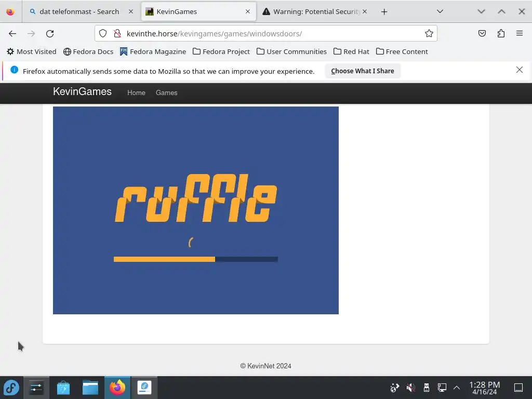Close the Warning Potential Security tab
532x399 pixels.
point(365,11)
